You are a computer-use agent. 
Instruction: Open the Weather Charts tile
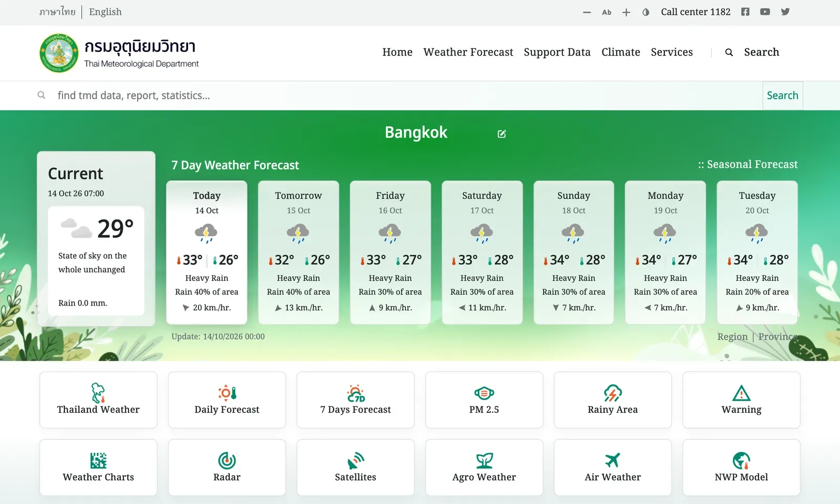pos(98,468)
